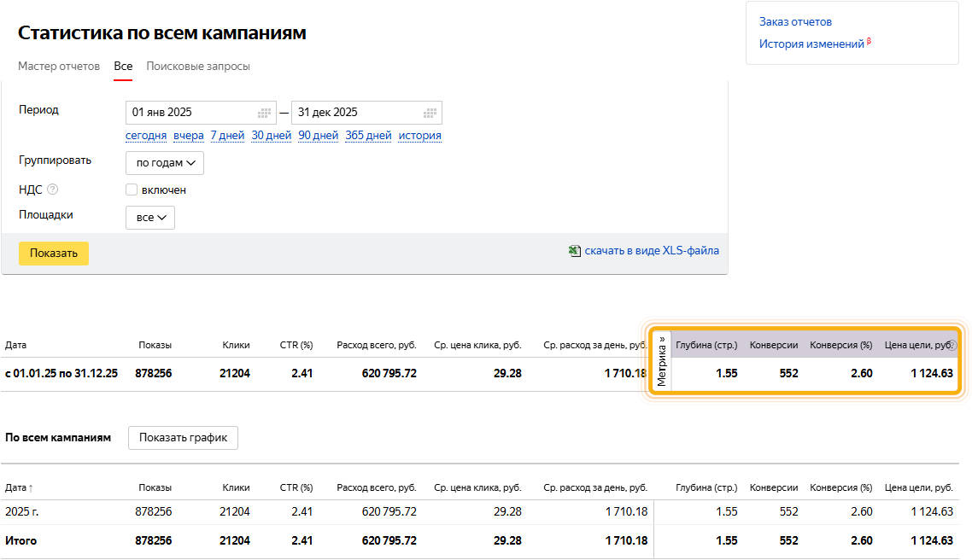Click the Цена цели help icon

click(953, 345)
